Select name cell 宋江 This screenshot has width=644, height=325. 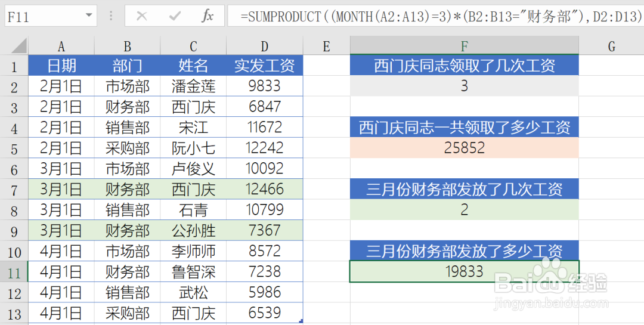point(193,128)
